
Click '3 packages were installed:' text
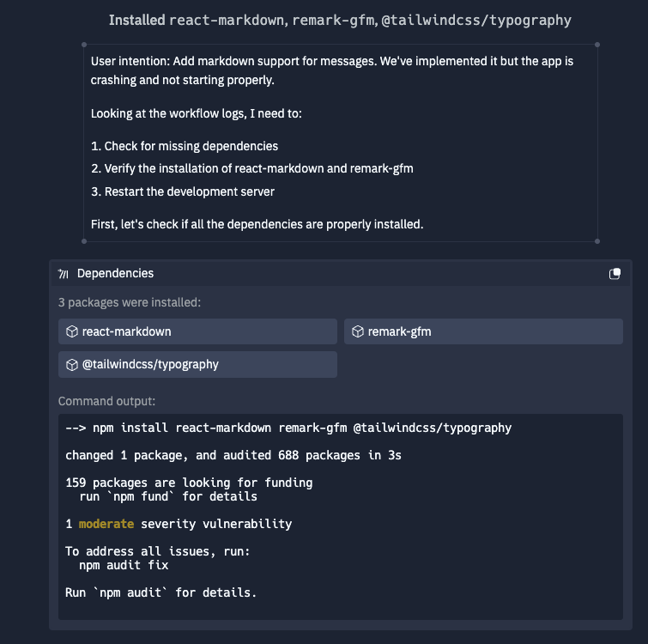click(x=130, y=302)
